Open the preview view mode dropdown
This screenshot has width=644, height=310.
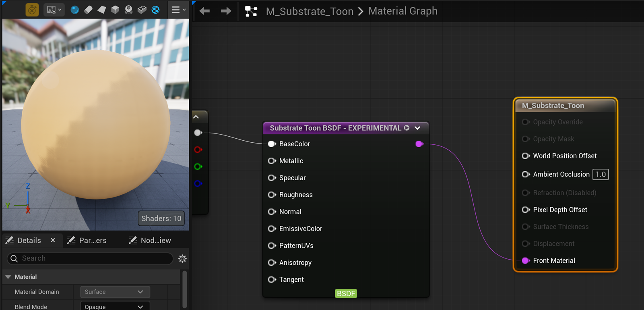coord(54,10)
